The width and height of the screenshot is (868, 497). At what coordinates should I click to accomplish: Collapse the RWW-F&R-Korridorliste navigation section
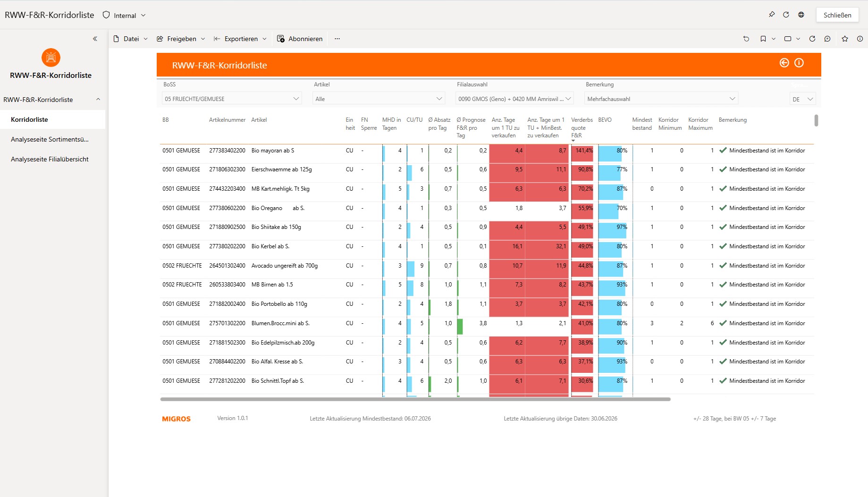[x=98, y=100]
